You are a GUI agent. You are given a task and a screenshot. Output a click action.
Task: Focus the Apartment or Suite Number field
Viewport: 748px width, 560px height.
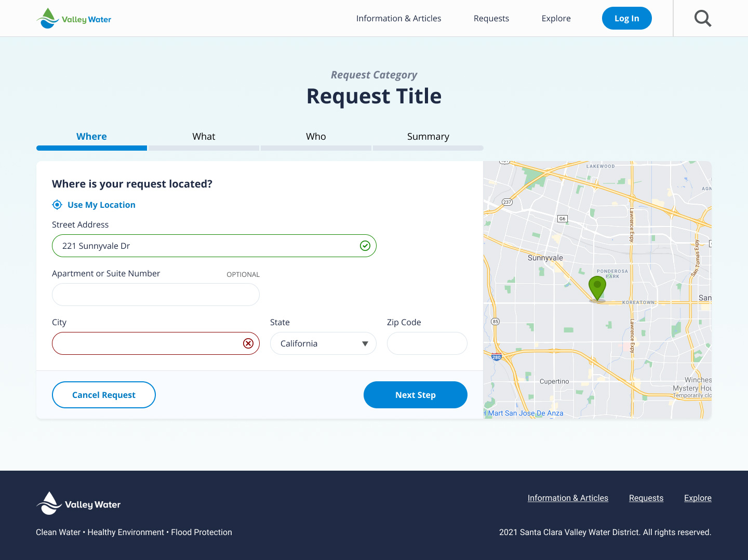(156, 295)
